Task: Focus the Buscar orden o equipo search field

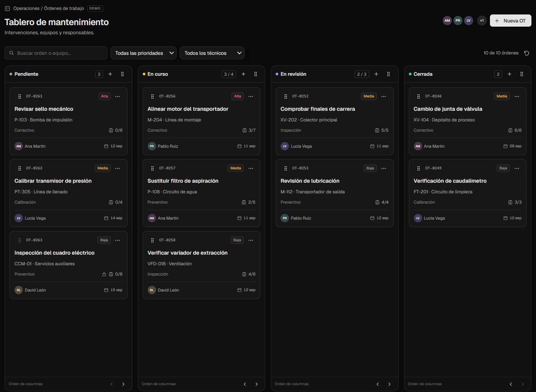Action: (x=56, y=53)
